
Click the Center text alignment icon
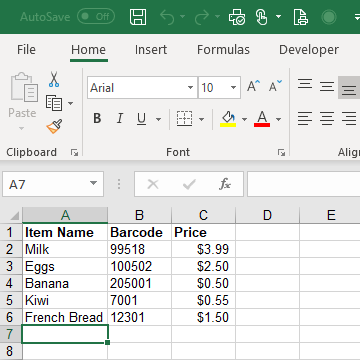tap(327, 118)
